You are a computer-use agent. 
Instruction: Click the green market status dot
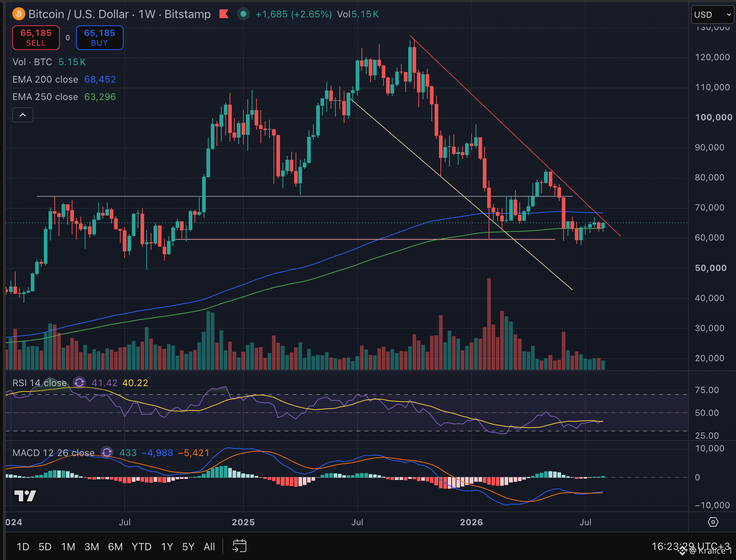(x=243, y=14)
